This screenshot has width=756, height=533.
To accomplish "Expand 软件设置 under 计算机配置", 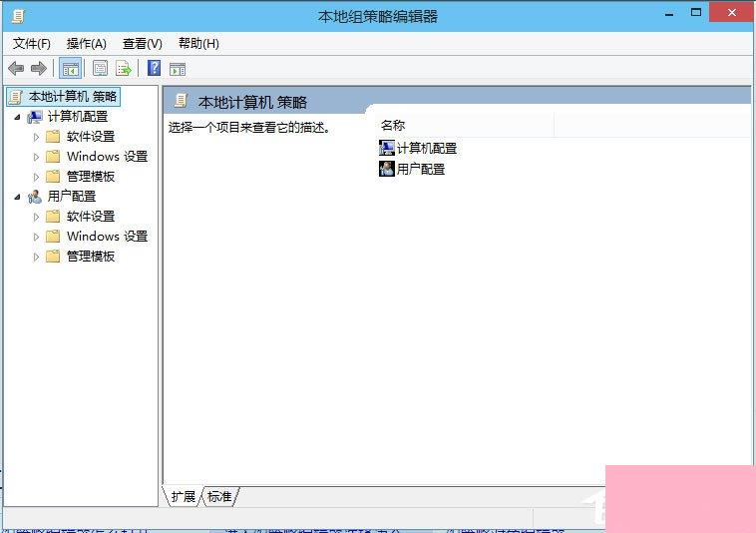I will [36, 137].
